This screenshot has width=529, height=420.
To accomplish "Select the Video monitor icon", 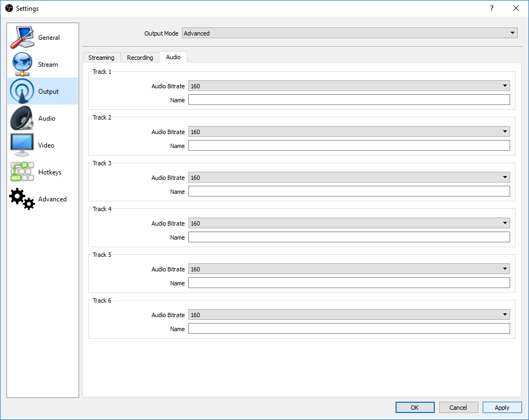I will click(22, 145).
